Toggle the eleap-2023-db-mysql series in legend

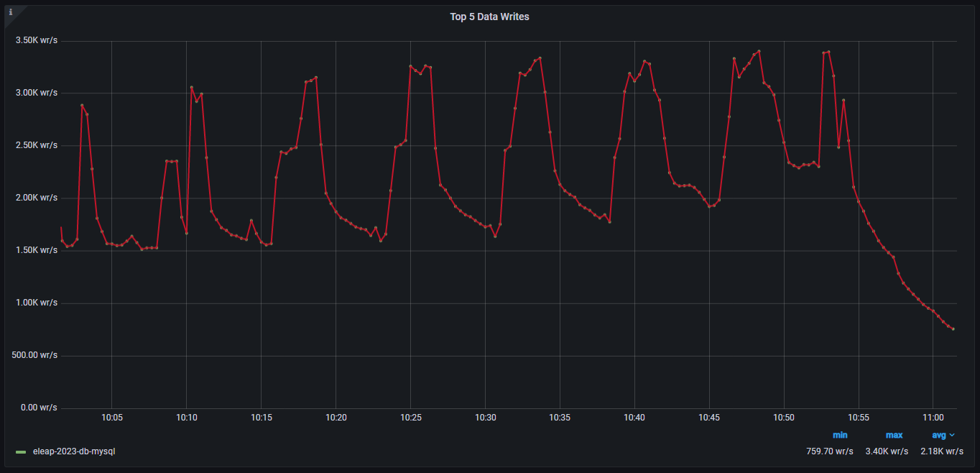point(73,451)
